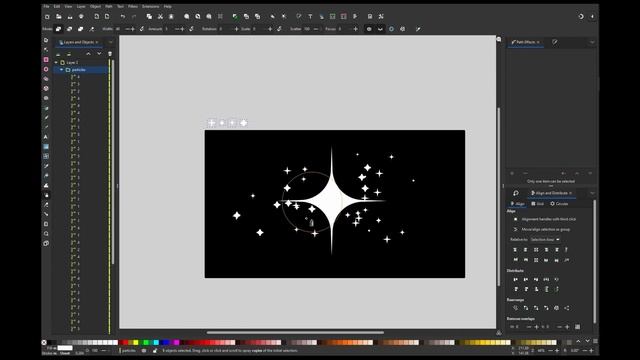The image size is (640, 360).
Task: Move layer up with up arrow
Action: pyautogui.click(x=88, y=54)
